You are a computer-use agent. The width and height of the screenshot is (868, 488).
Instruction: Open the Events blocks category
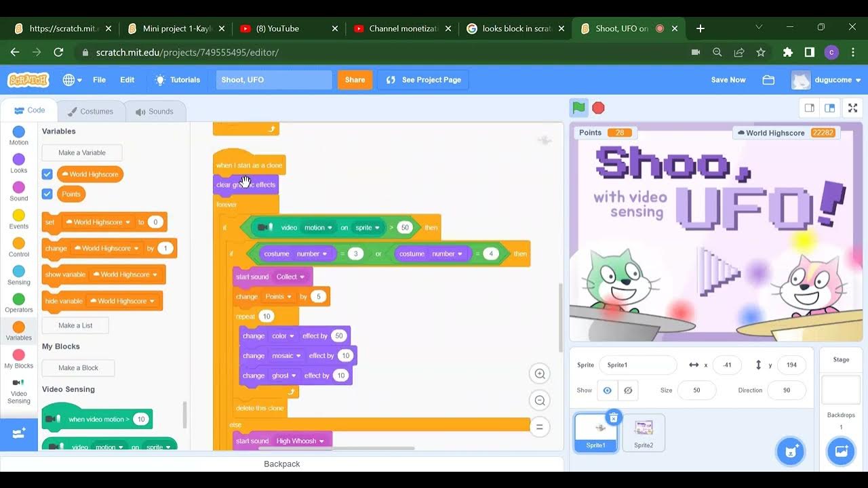19,219
